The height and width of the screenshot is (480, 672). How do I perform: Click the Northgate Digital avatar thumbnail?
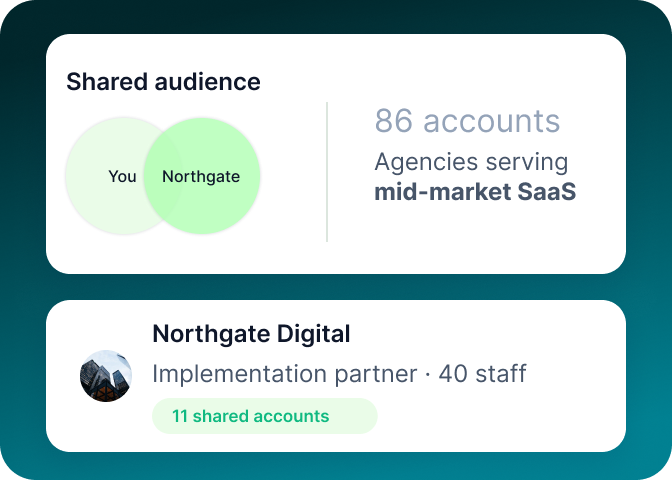point(106,376)
